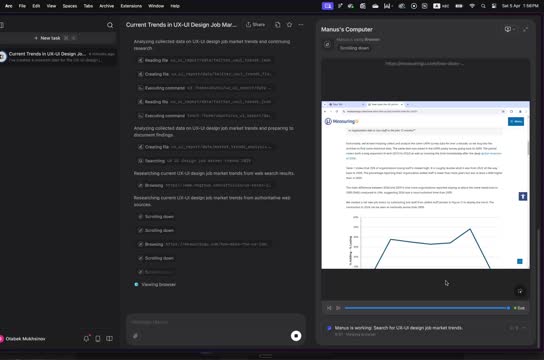Jump to Live view indicator

point(519,308)
